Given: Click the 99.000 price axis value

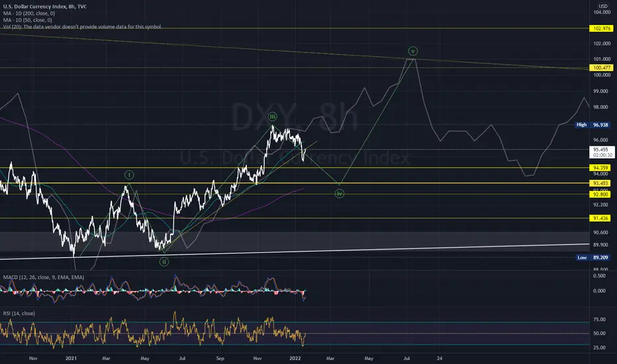Looking at the screenshot, I should coord(600,91).
